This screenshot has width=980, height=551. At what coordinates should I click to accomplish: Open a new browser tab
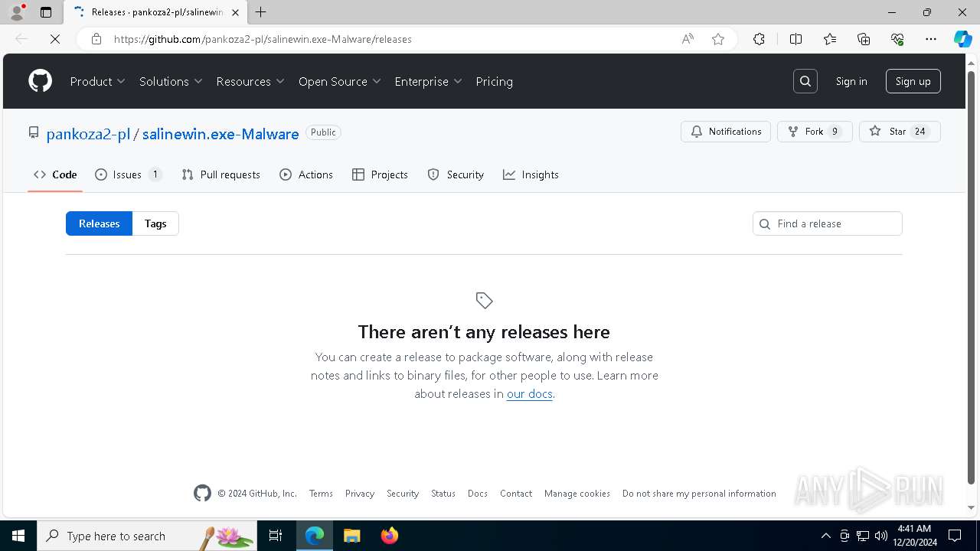click(260, 12)
